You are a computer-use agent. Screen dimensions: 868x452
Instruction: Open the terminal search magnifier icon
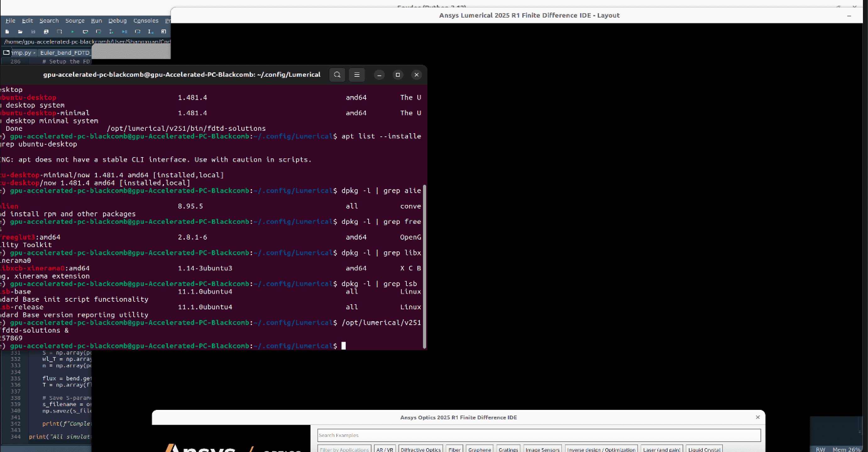click(x=337, y=75)
